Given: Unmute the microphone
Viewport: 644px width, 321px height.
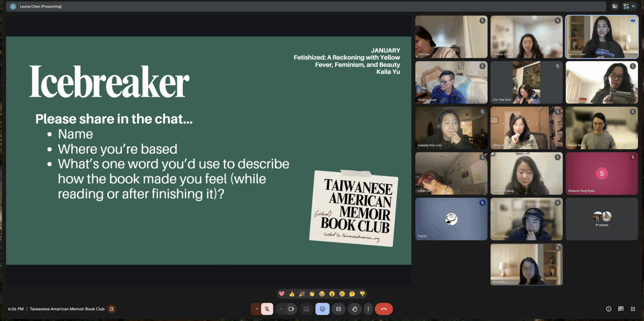Looking at the screenshot, I should click(267, 309).
